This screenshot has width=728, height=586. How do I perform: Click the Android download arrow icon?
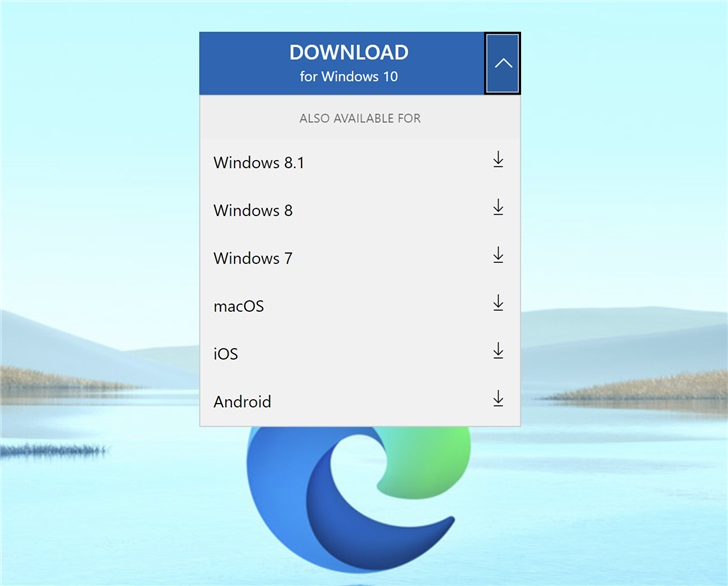coord(498,400)
